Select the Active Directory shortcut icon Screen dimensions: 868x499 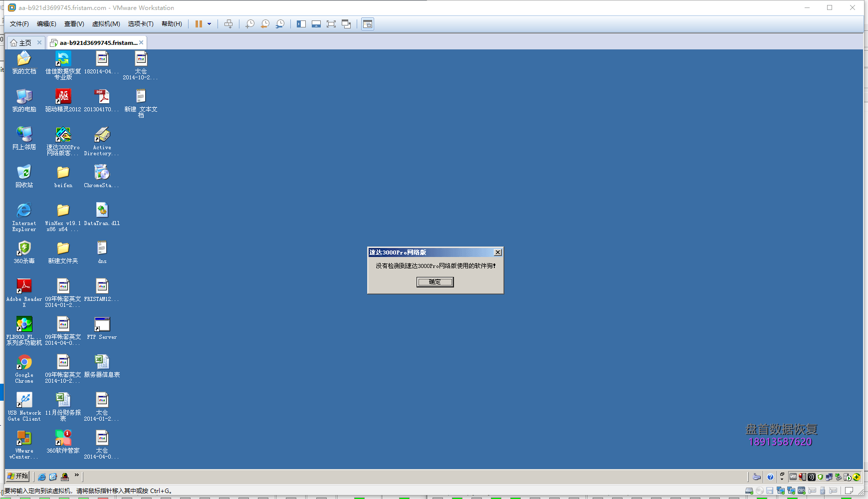coord(102,141)
